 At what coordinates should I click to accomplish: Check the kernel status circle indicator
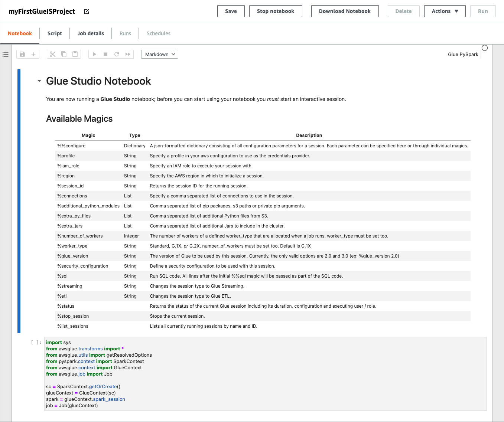tap(485, 48)
